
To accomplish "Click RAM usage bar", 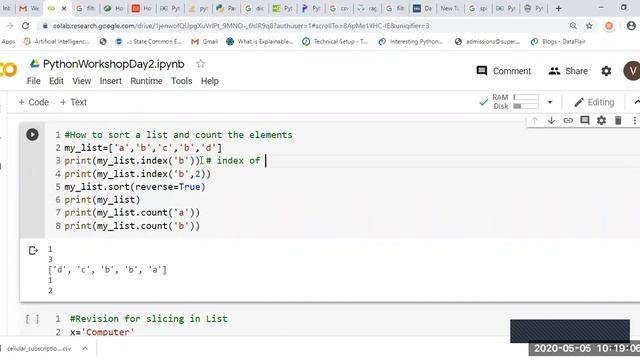I will click(526, 97).
